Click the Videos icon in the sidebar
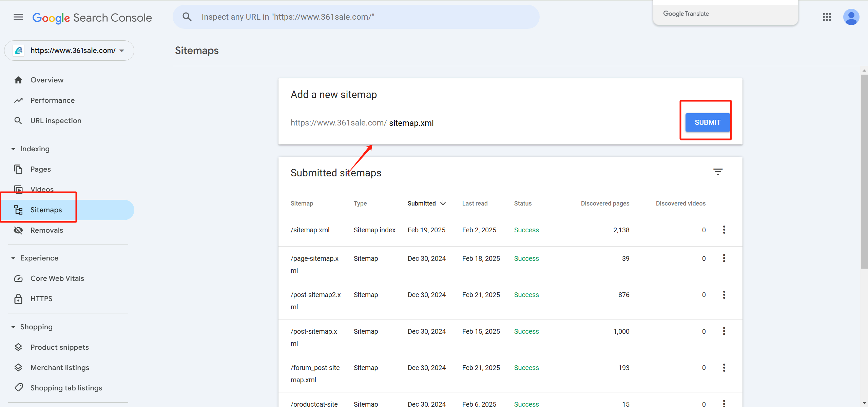Screen dimensions: 868x407 click(18, 189)
